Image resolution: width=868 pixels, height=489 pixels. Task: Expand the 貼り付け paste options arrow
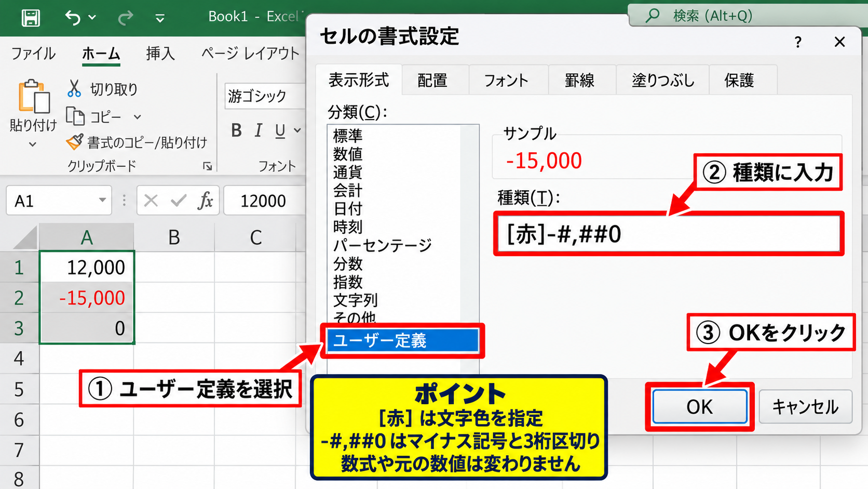(32, 144)
